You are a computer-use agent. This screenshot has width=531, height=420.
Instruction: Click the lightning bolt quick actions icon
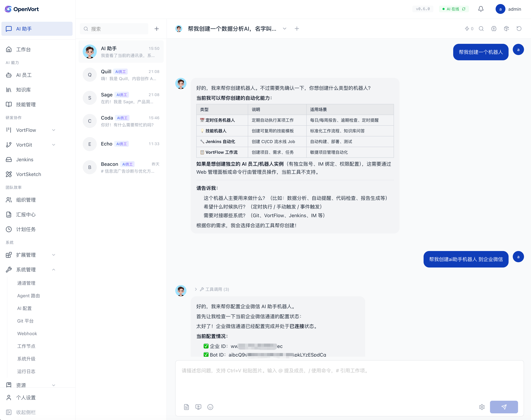click(x=467, y=29)
